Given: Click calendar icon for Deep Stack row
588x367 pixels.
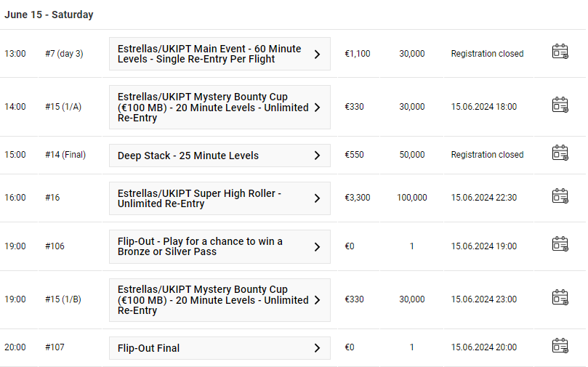Looking at the screenshot, I should coord(560,153).
